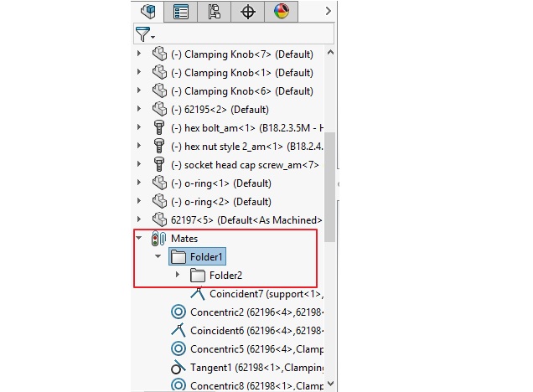Open the FeatureManager Design Tree tab
This screenshot has width=533, height=392.
[x=147, y=12]
